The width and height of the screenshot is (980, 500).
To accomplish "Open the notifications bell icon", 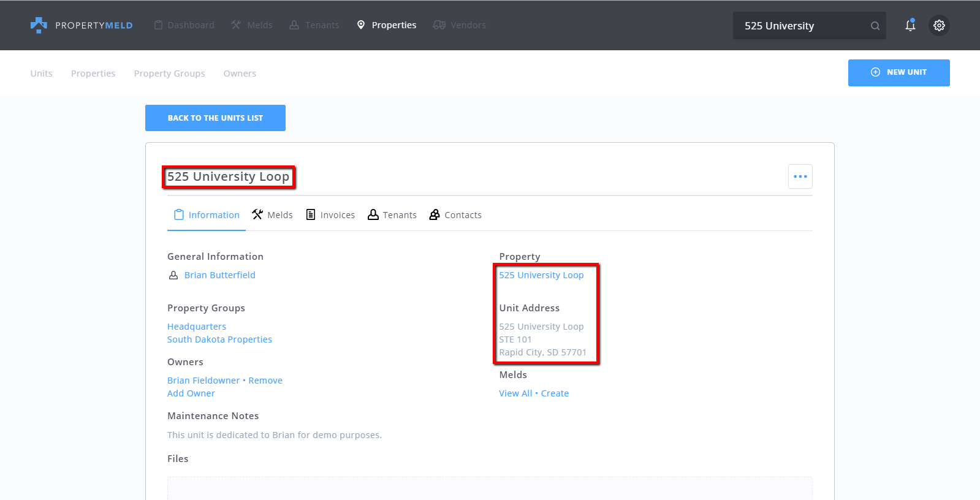I will [x=910, y=25].
